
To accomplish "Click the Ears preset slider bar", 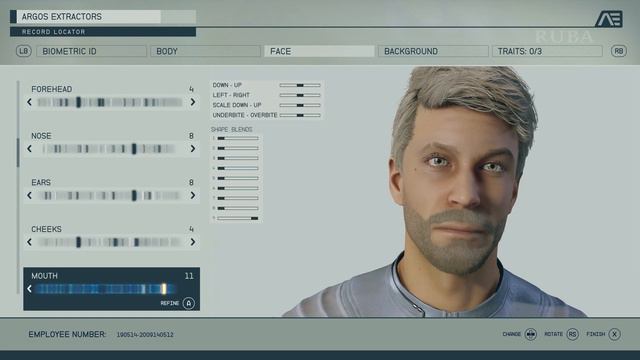I will [110, 196].
